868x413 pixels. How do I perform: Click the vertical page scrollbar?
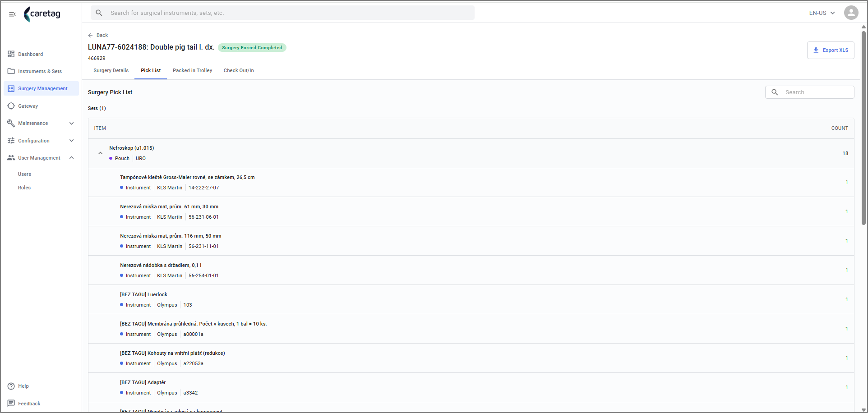[863, 128]
